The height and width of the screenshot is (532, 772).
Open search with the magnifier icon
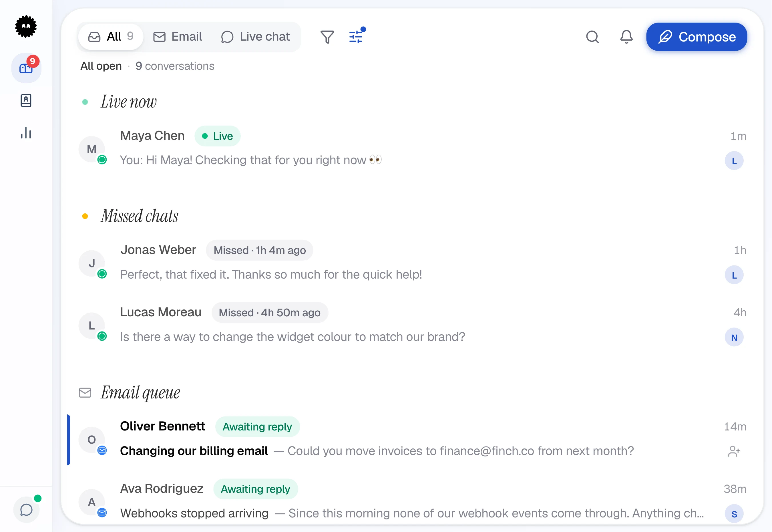[592, 37]
